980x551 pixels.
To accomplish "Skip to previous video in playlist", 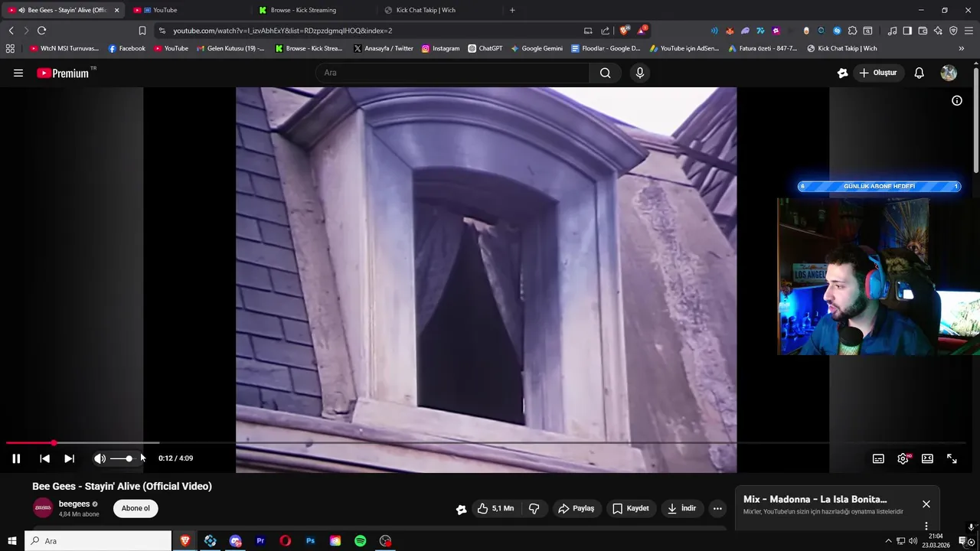I will coord(44,458).
